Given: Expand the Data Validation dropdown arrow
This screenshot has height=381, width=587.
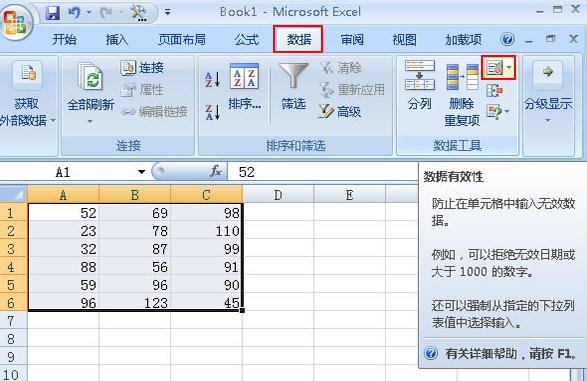Looking at the screenshot, I should pos(509,68).
